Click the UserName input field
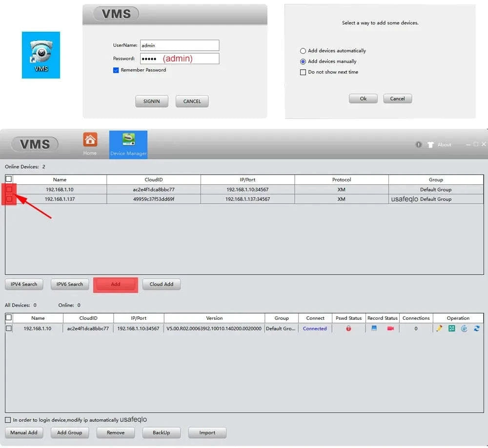 (x=180, y=45)
